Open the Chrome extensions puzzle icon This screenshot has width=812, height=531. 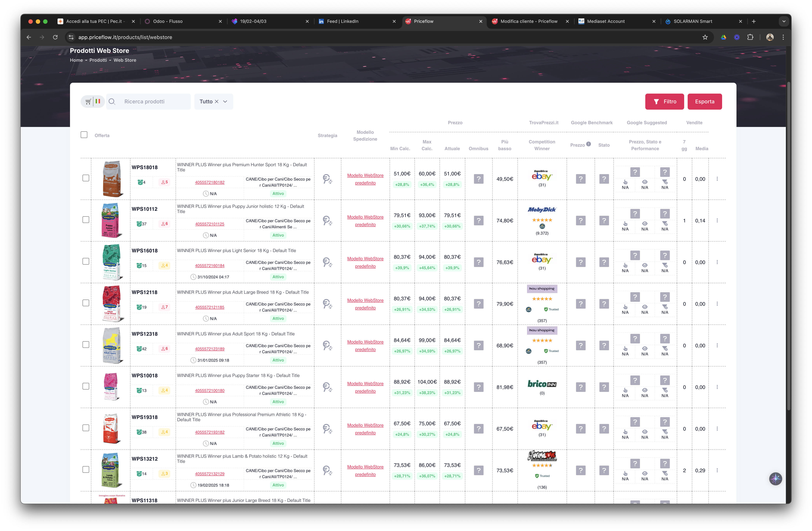coord(750,37)
